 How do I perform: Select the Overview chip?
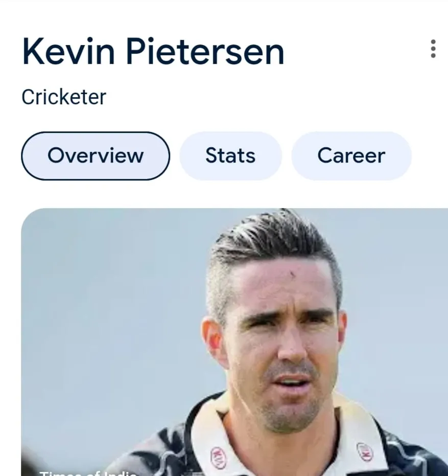pyautogui.click(x=95, y=156)
